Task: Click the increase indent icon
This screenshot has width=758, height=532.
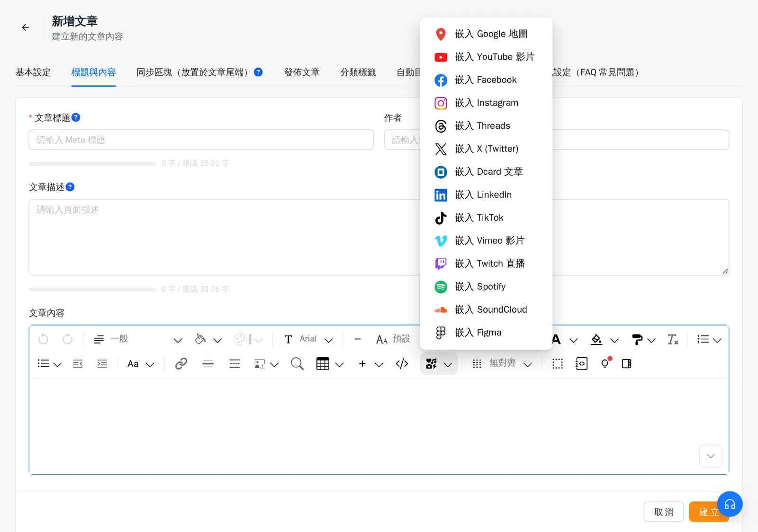Action: pos(102,364)
